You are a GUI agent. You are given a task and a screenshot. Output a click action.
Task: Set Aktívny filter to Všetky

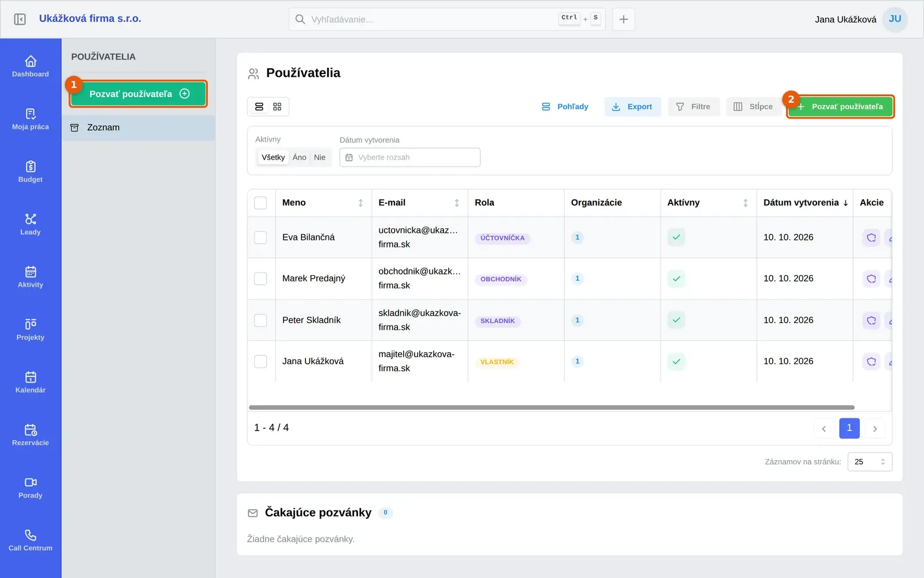click(273, 157)
